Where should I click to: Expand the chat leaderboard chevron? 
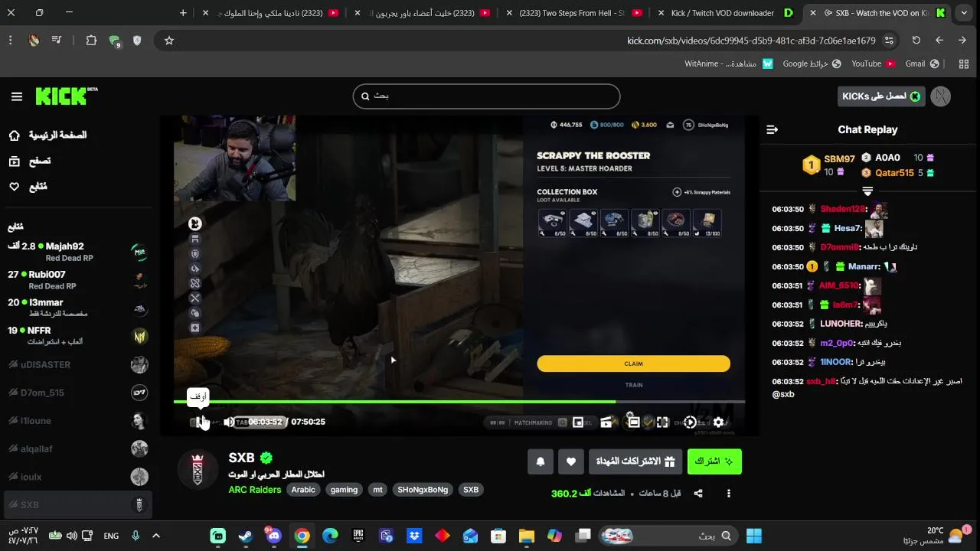click(x=867, y=191)
